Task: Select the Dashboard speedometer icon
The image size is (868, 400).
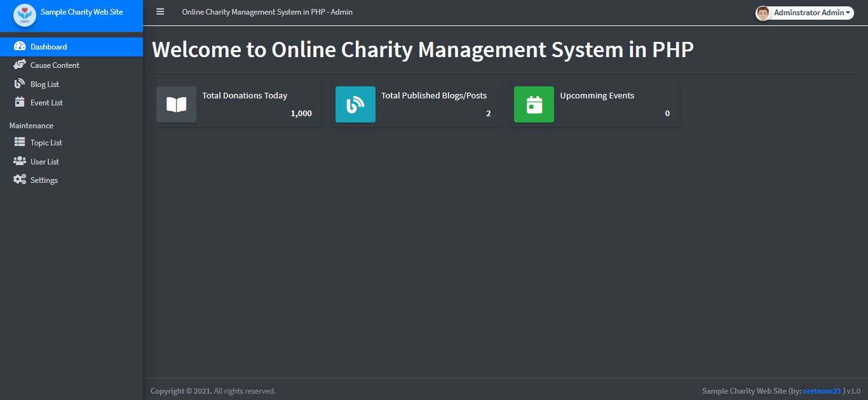Action: (20, 46)
